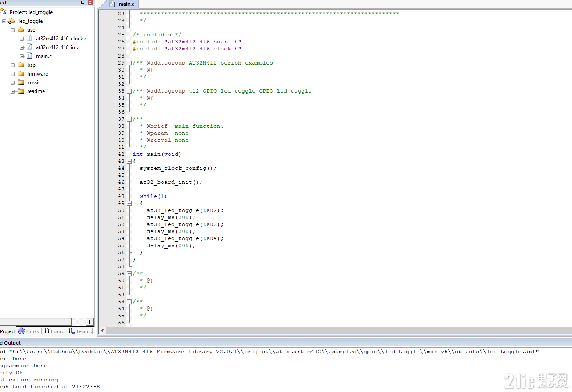The height and width of the screenshot is (392, 572).
Task: Fold the comment block at line 29
Action: point(129,63)
